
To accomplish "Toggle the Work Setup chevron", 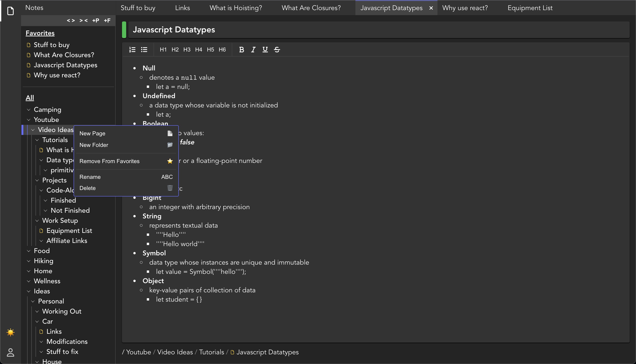I will 37,220.
